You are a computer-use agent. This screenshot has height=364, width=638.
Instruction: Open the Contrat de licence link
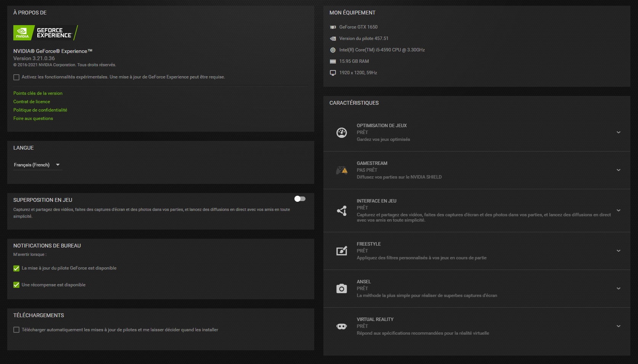tap(32, 102)
